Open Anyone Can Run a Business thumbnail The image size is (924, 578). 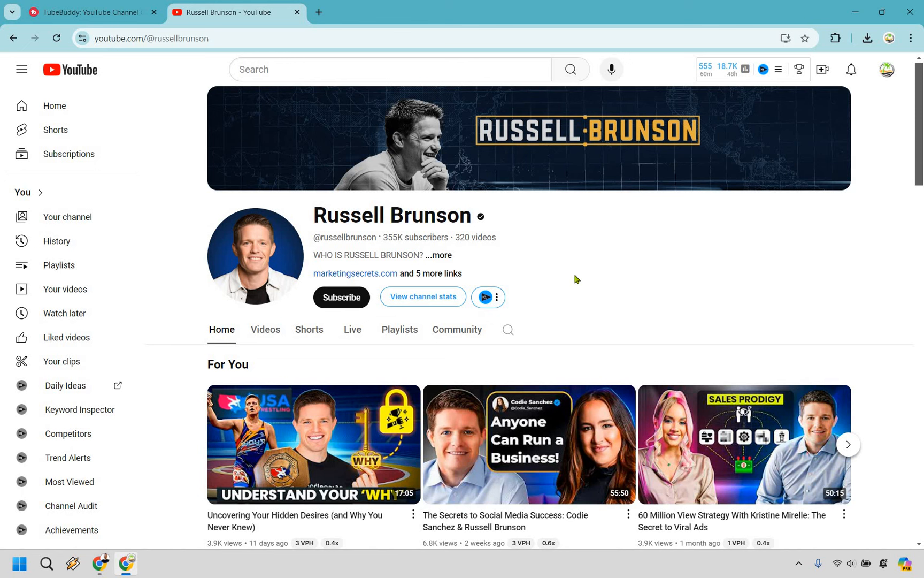pos(529,445)
